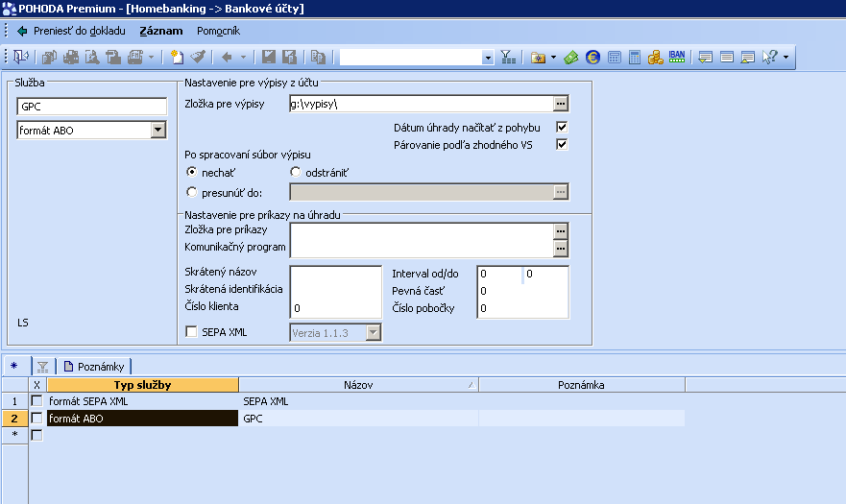Screen dimensions: 846x504
Task: Expand the 'formát ABO' service dropdown
Action: coord(158,131)
